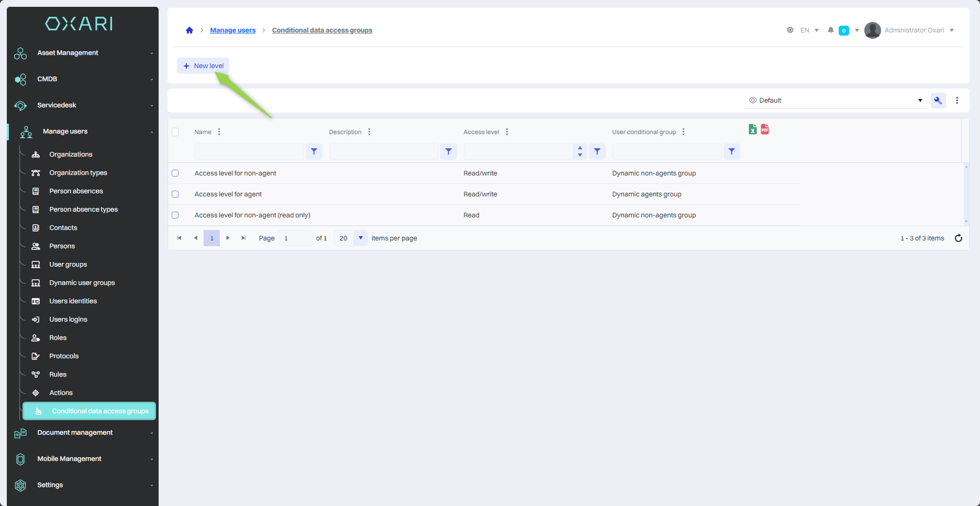
Task: Refresh the table with reload icon
Action: (958, 238)
